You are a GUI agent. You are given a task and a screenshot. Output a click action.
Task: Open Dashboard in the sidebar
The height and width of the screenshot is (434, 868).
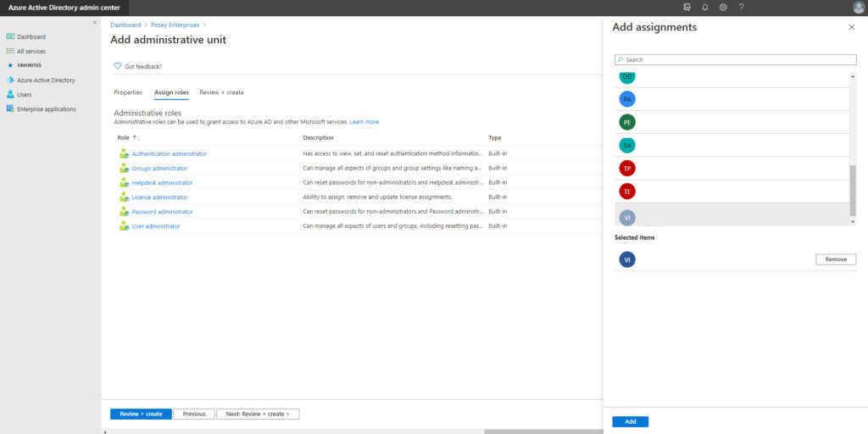31,36
